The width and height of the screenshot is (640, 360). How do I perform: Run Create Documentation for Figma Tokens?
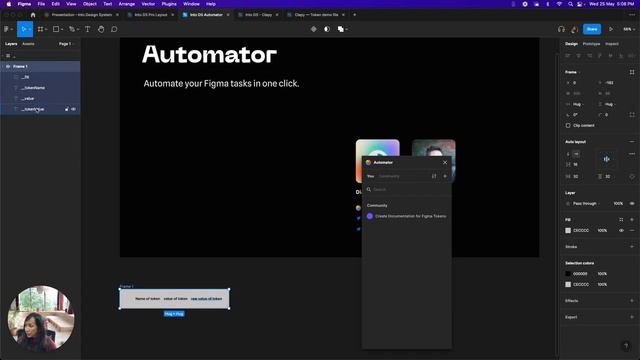pos(407,216)
